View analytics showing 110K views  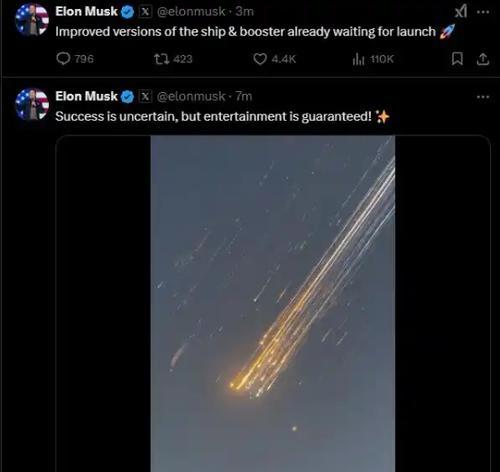[373, 59]
